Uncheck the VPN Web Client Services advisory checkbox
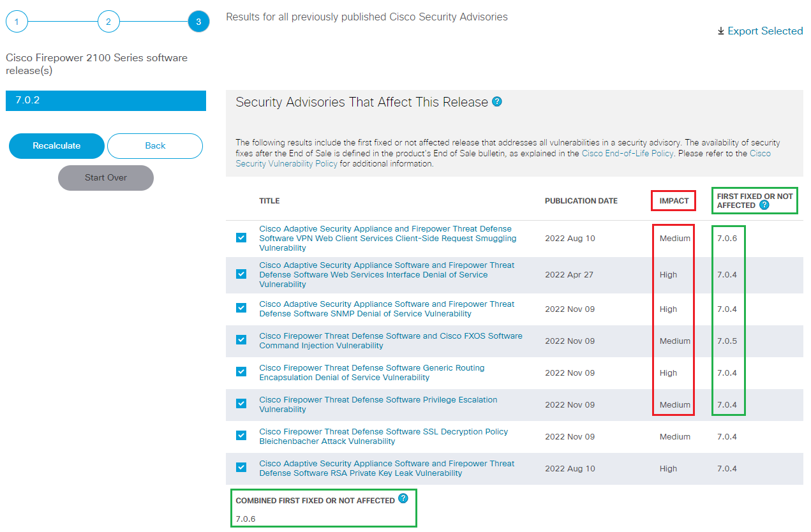811x532 pixels. 241,237
